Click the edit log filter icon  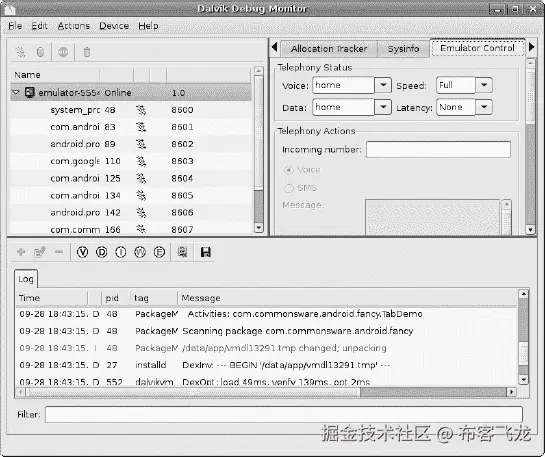[40, 252]
